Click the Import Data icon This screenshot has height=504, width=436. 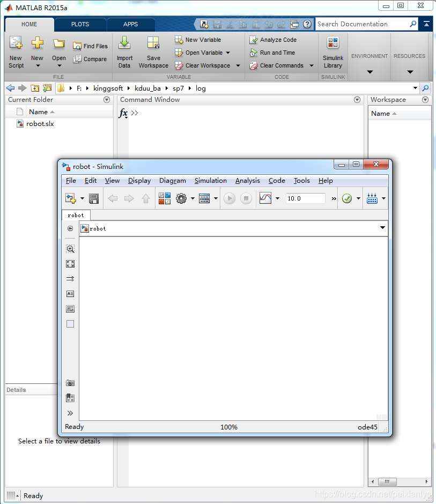tap(124, 51)
